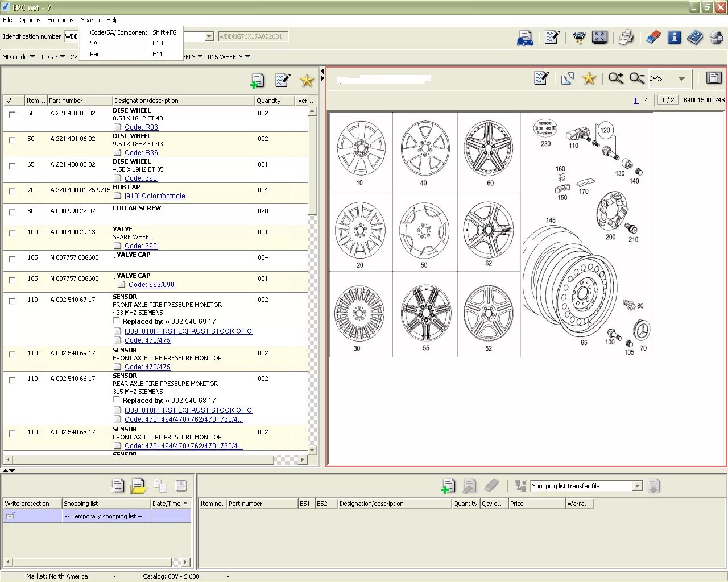Click the blue car vehicle data icon

(525, 38)
